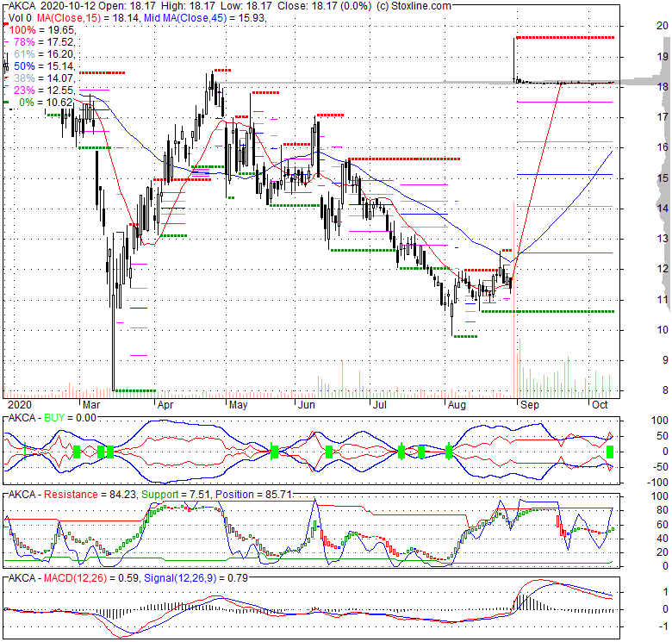Image resolution: width=672 pixels, height=642 pixels.
Task: Click the '23% = 12.55' level label
Action: pyautogui.click(x=44, y=90)
